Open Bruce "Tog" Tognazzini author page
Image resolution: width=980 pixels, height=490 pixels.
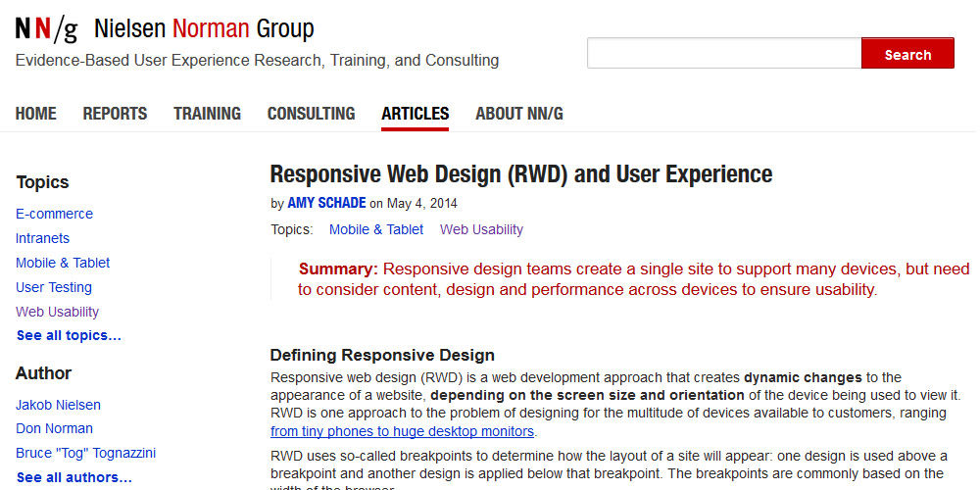coord(85,453)
